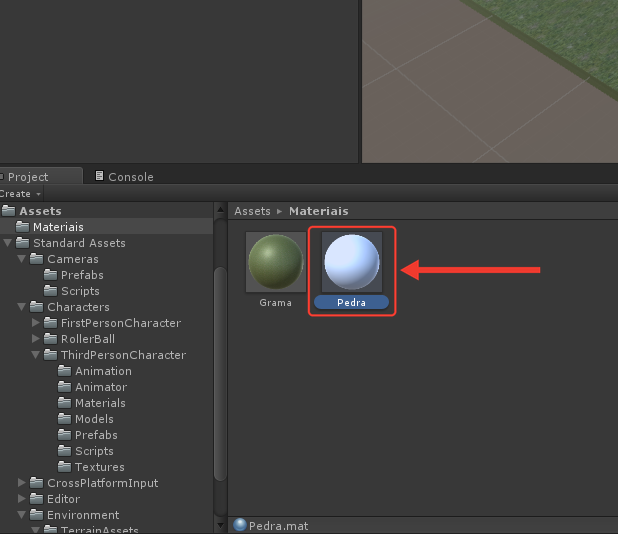Select the Pedra material sphere thumbnail
618x534 pixels.
pyautogui.click(x=352, y=262)
